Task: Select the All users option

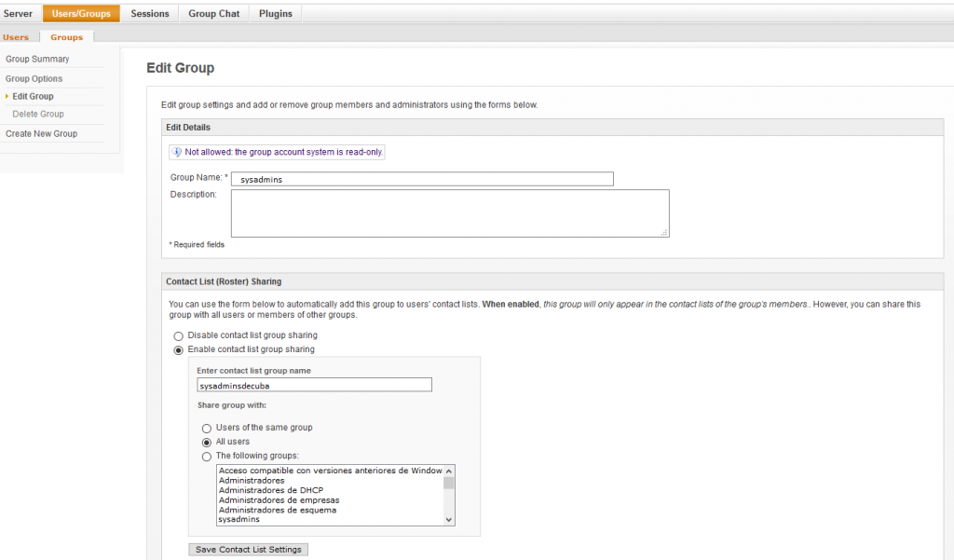Action: point(207,443)
